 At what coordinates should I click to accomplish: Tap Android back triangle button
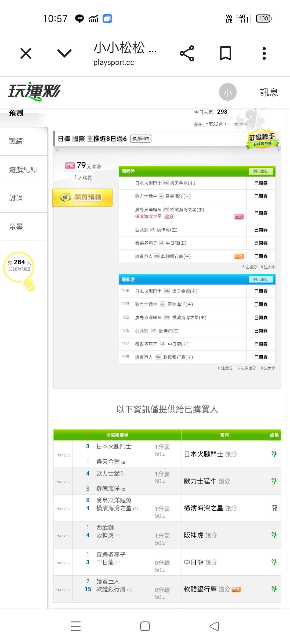[214, 626]
